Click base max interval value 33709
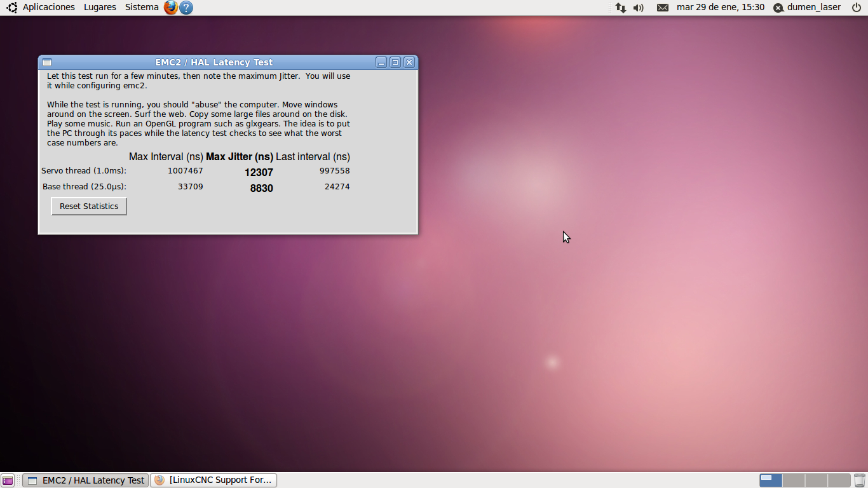 (x=191, y=187)
